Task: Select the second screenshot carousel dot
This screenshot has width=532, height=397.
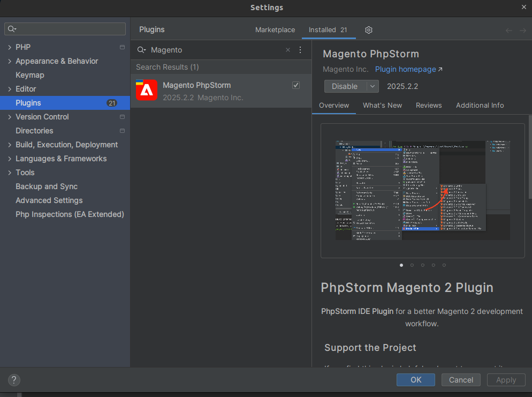Action: [412, 265]
